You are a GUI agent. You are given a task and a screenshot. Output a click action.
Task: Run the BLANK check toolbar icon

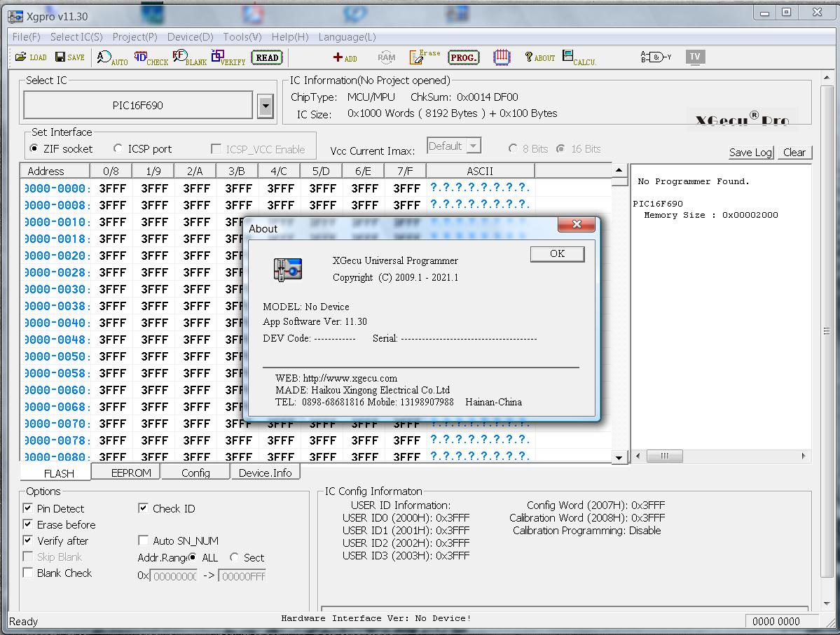point(190,57)
